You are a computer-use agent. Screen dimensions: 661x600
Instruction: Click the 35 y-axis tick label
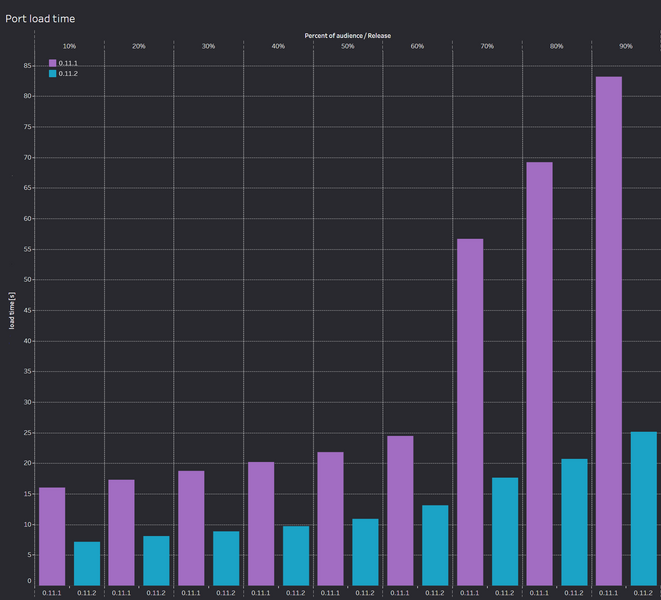pos(27,371)
